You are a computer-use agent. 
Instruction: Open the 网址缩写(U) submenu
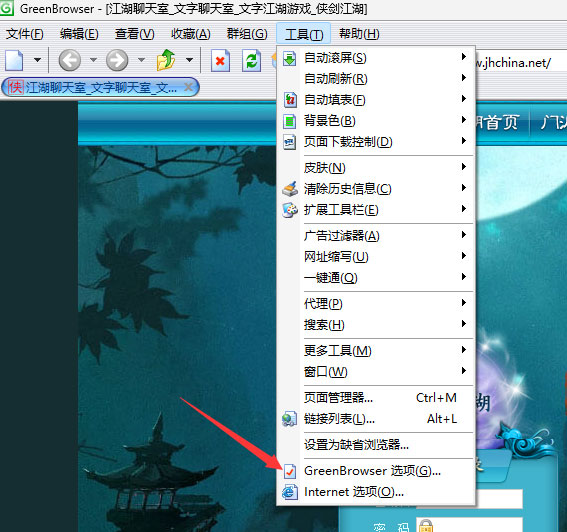[x=376, y=256]
